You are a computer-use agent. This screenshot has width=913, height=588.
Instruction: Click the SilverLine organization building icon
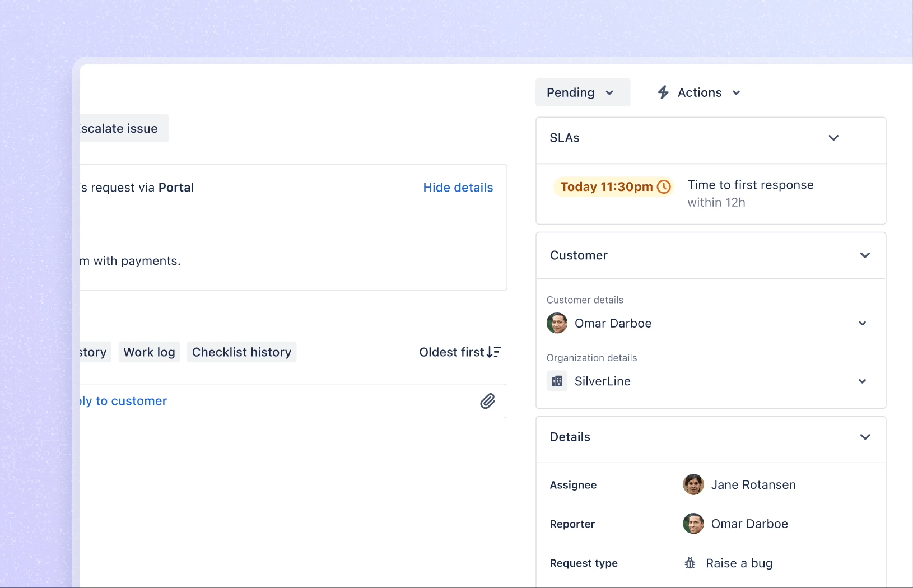pyautogui.click(x=557, y=381)
